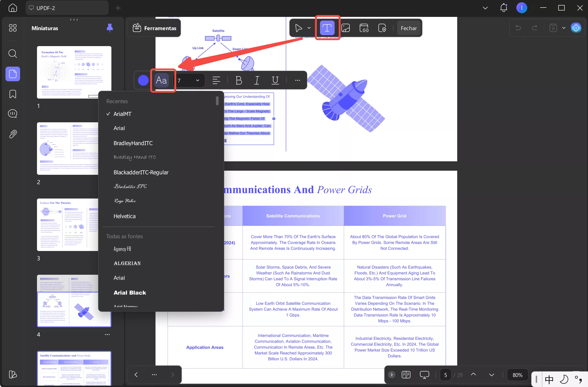Select page 3 thumbnail
The height and width of the screenshot is (387, 588).
click(x=67, y=225)
